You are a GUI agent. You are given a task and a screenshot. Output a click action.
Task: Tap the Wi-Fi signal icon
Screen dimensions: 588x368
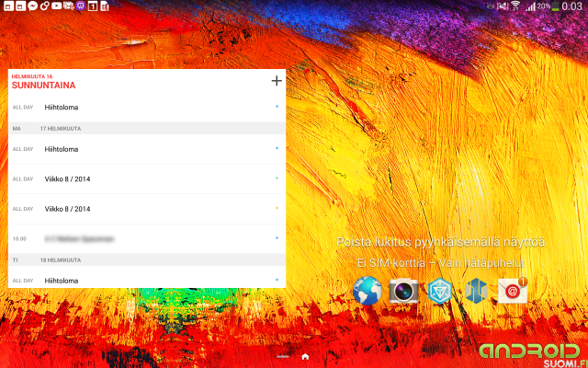pyautogui.click(x=515, y=6)
